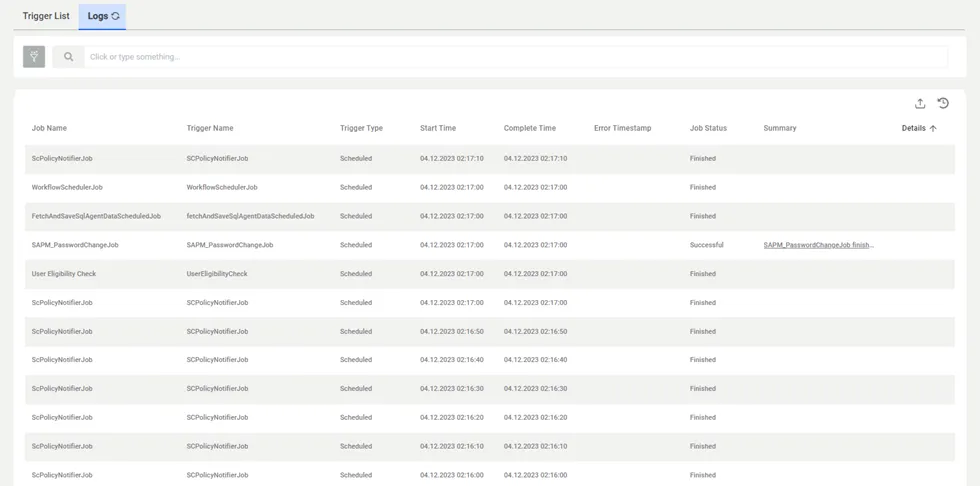Sort by Job Status column header
Viewport: 980px width, 486px height.
coord(709,128)
